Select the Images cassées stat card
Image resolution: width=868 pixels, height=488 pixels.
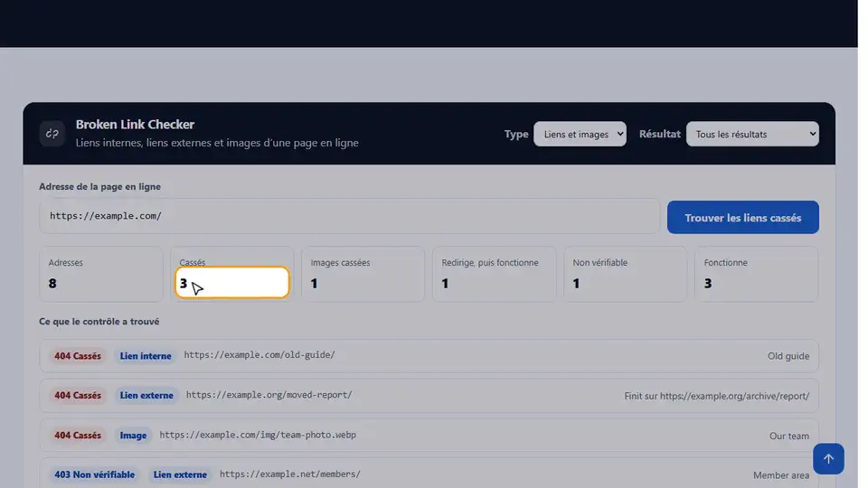pos(363,274)
